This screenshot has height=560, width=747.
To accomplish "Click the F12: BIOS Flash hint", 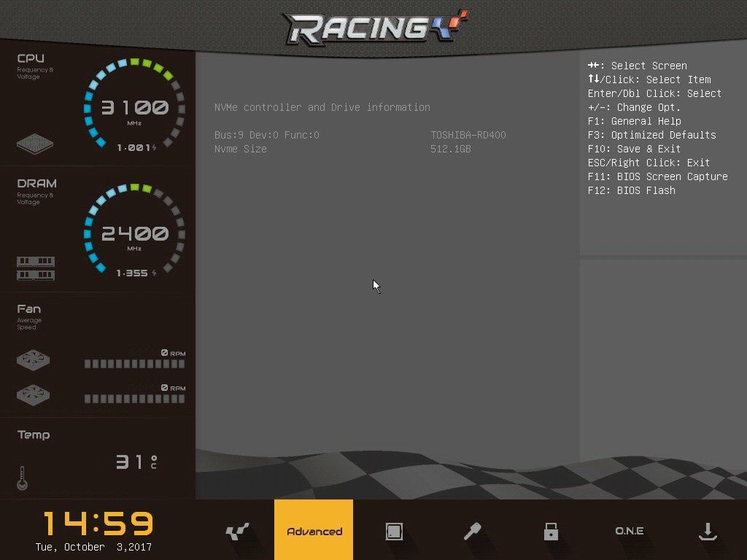I will pos(632,190).
